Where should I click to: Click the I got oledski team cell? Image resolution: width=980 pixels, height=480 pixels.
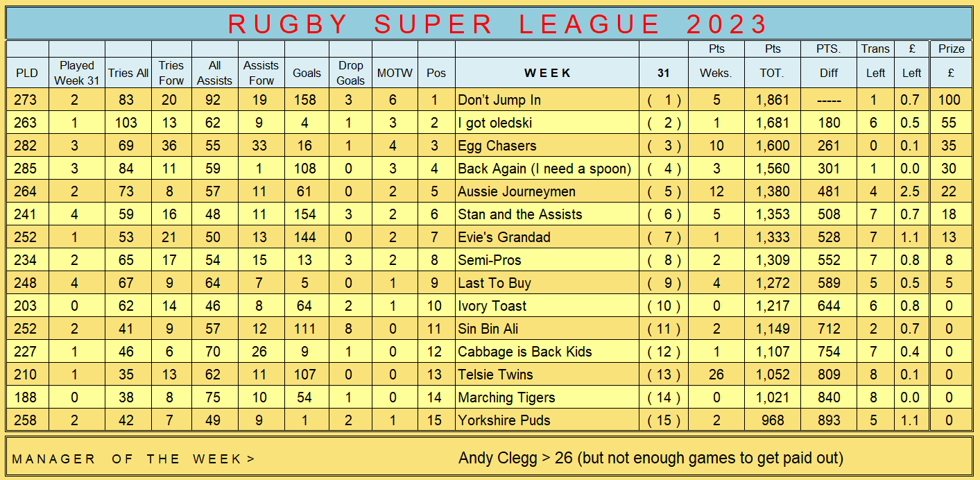pos(547,123)
